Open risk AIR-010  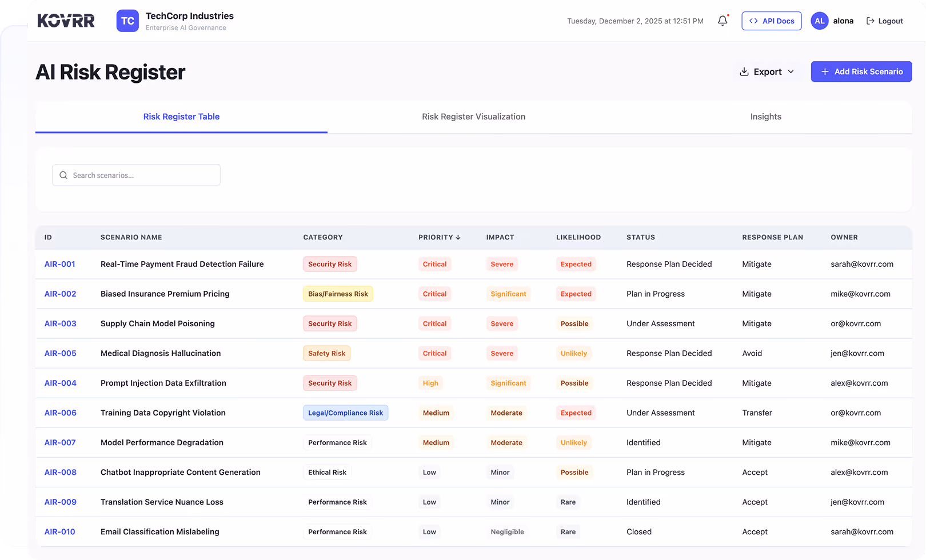60,531
